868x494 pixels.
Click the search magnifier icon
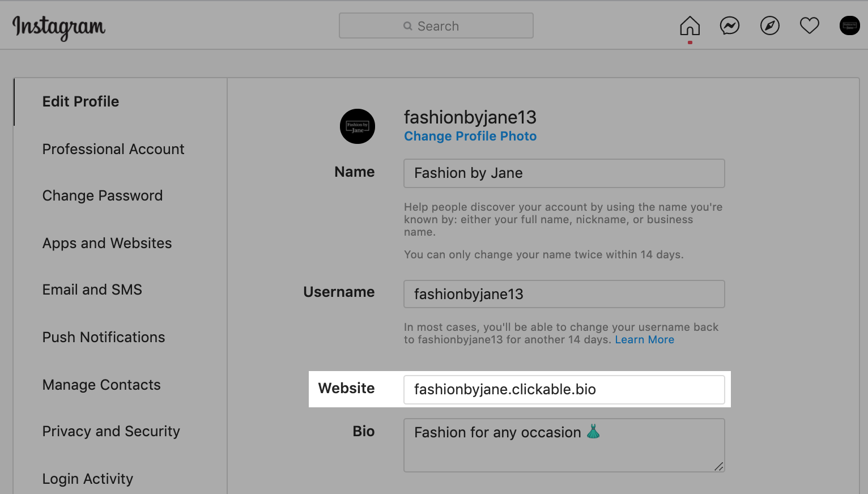pyautogui.click(x=407, y=26)
